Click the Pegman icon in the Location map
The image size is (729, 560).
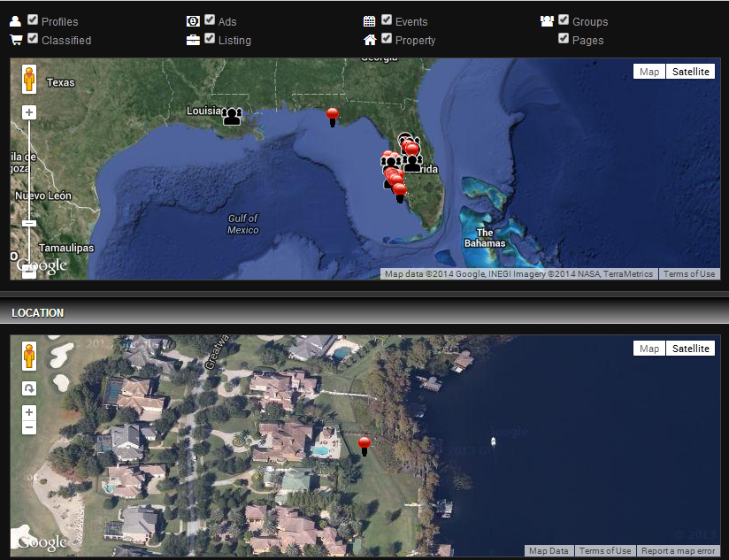29,356
